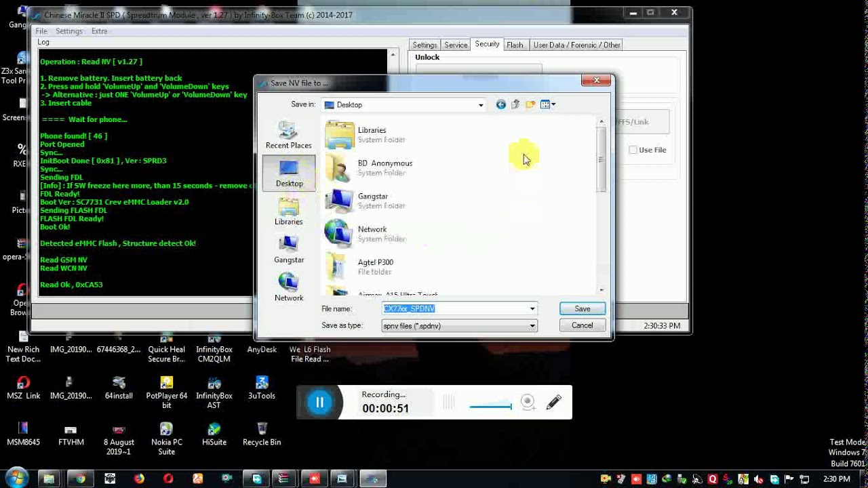The image size is (868, 488).
Task: Switch to the Flash tab
Action: pos(515,45)
